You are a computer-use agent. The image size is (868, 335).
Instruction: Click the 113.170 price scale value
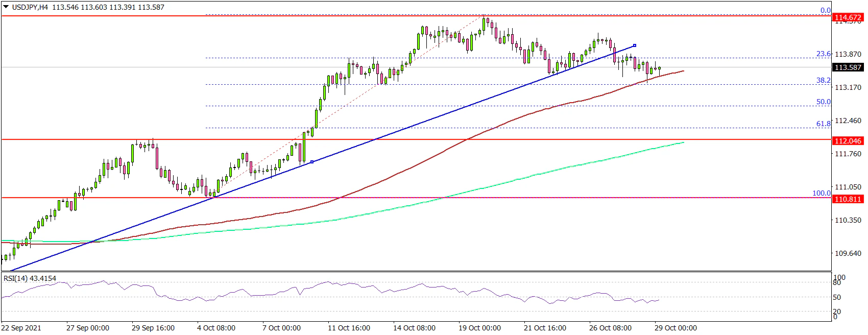848,87
